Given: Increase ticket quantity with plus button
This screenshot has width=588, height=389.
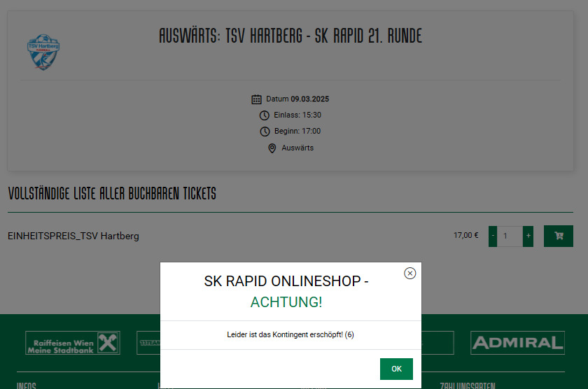Looking at the screenshot, I should click(x=528, y=236).
